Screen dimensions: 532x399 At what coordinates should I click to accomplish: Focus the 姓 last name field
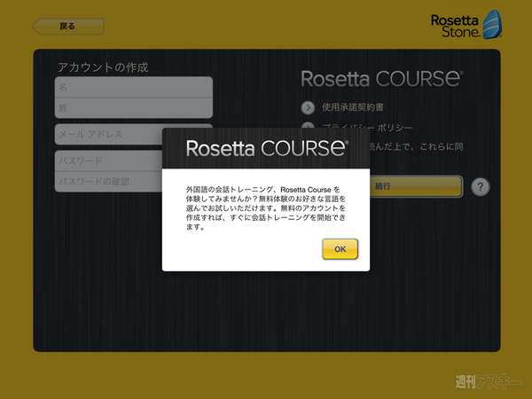(x=134, y=108)
